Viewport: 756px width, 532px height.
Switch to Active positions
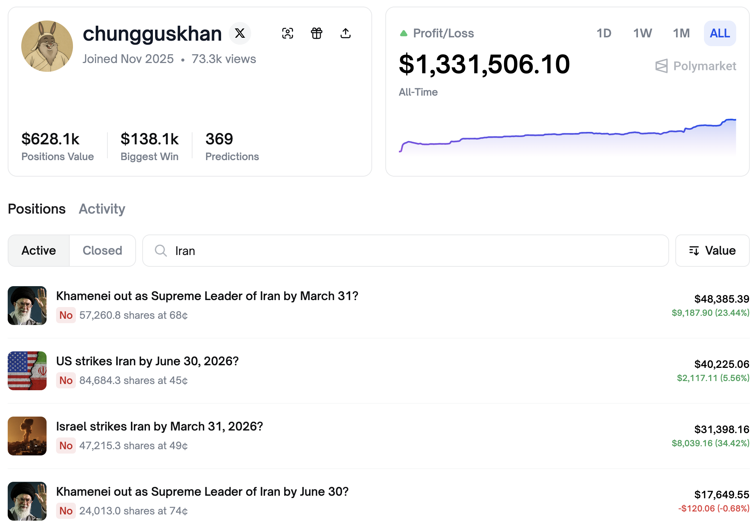pyautogui.click(x=39, y=251)
